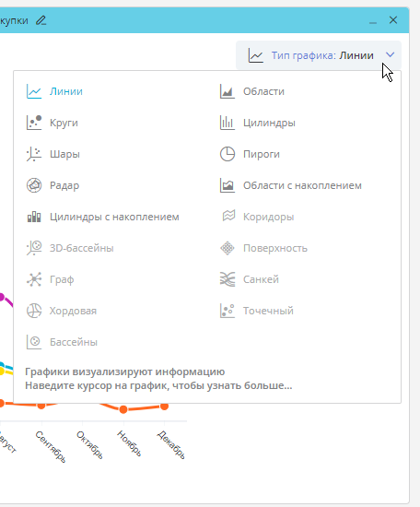The height and width of the screenshot is (507, 420).
Task: Pick the Хордовая chart option
Action: (62, 311)
